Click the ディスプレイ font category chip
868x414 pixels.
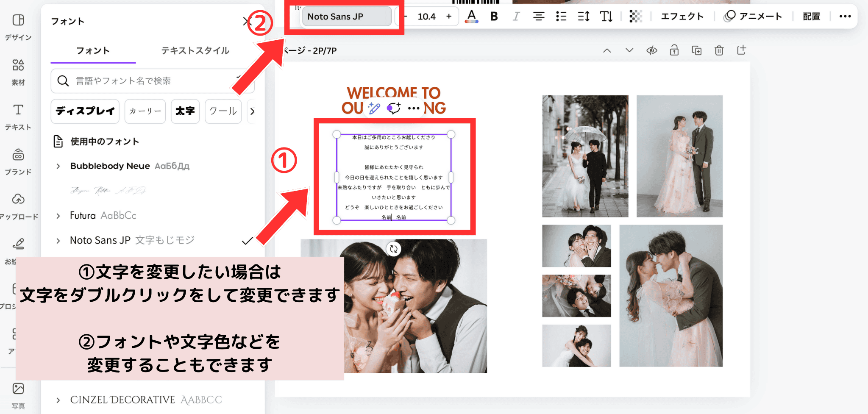85,111
